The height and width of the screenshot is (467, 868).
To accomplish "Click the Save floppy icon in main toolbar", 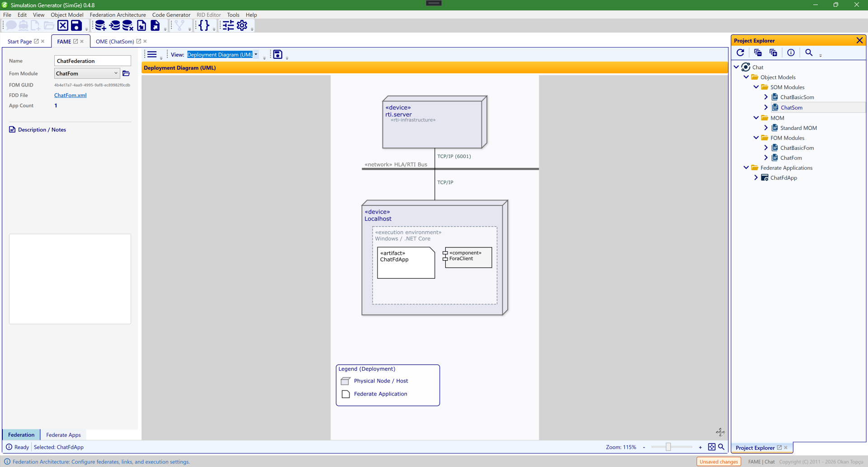I will (76, 25).
